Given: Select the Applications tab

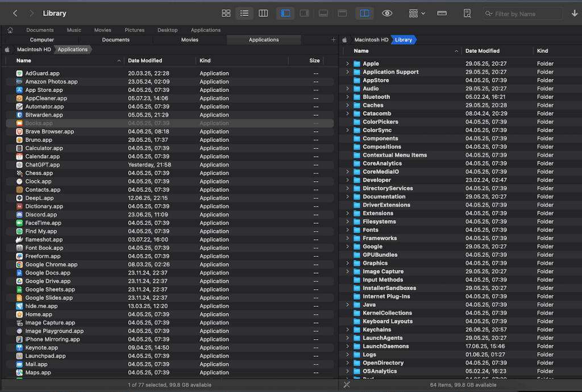Looking at the screenshot, I should click(264, 40).
